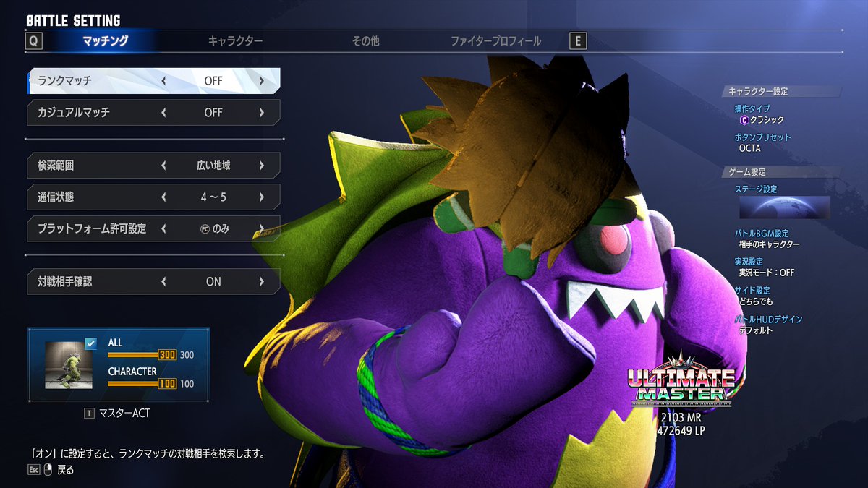Viewport: 868px width, 488px height.
Task: Click the BATTLE SETTING title
Action: (73, 21)
